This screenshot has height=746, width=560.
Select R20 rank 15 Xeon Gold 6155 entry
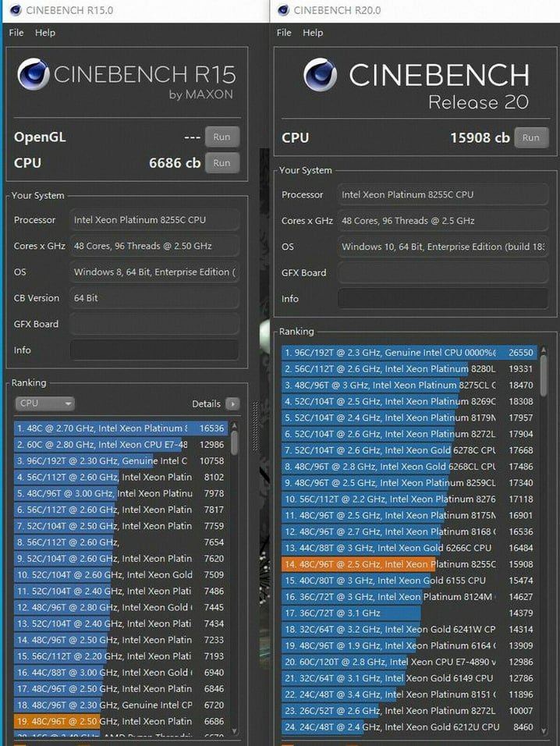409,581
